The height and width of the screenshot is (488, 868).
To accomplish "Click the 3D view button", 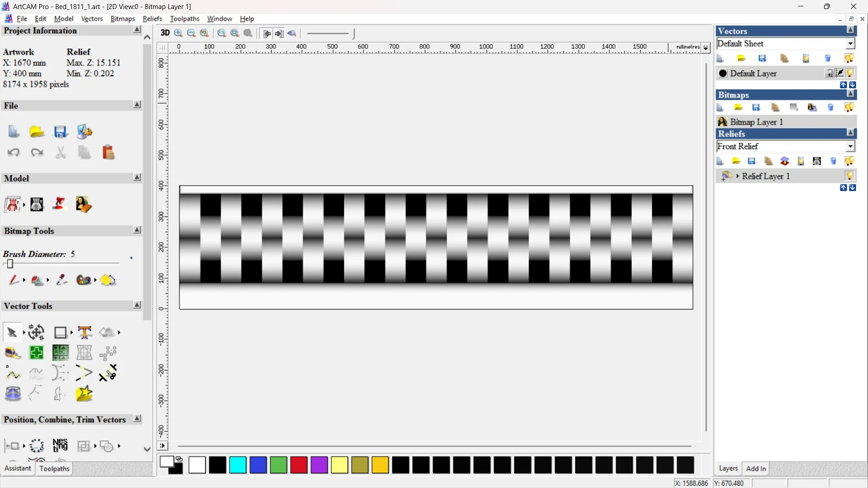I will [x=165, y=33].
